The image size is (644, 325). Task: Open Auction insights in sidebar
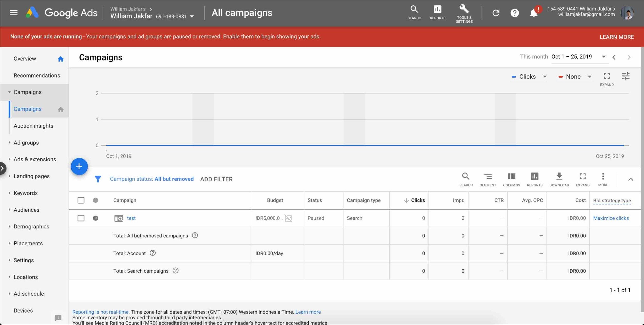click(x=33, y=126)
